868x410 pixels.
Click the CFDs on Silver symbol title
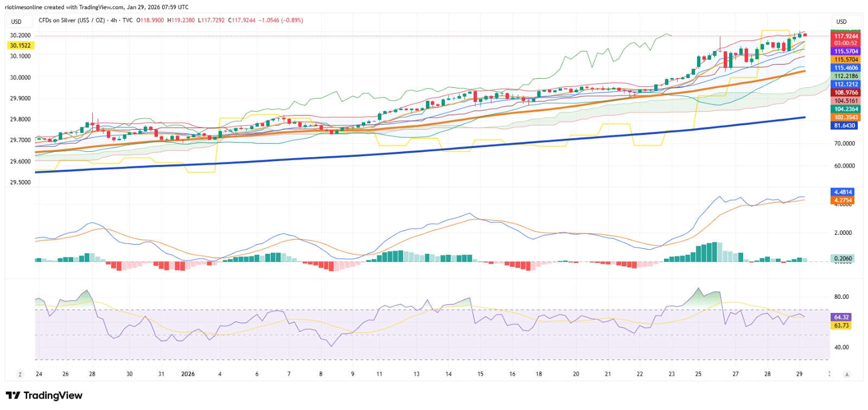(73, 21)
